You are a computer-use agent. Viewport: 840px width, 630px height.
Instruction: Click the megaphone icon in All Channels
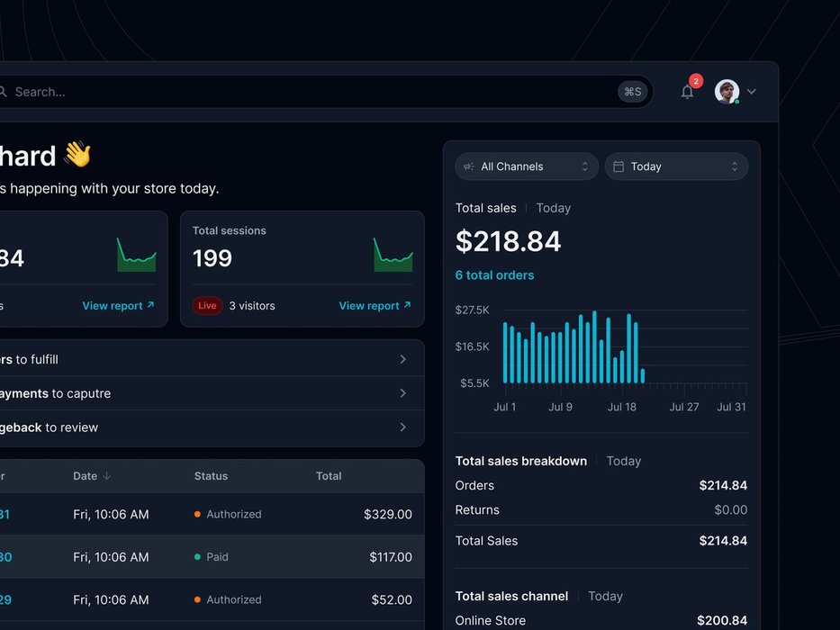[x=468, y=166]
